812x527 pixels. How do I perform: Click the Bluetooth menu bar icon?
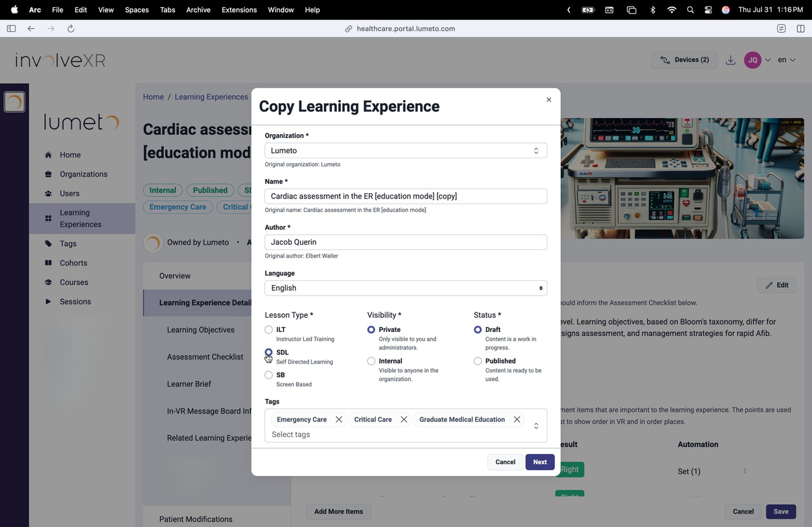pos(653,10)
